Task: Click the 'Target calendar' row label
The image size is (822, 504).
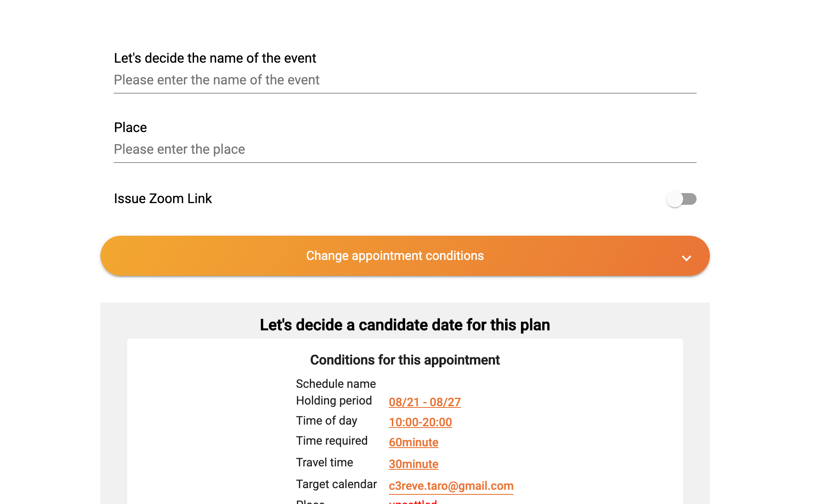Action: tap(336, 484)
